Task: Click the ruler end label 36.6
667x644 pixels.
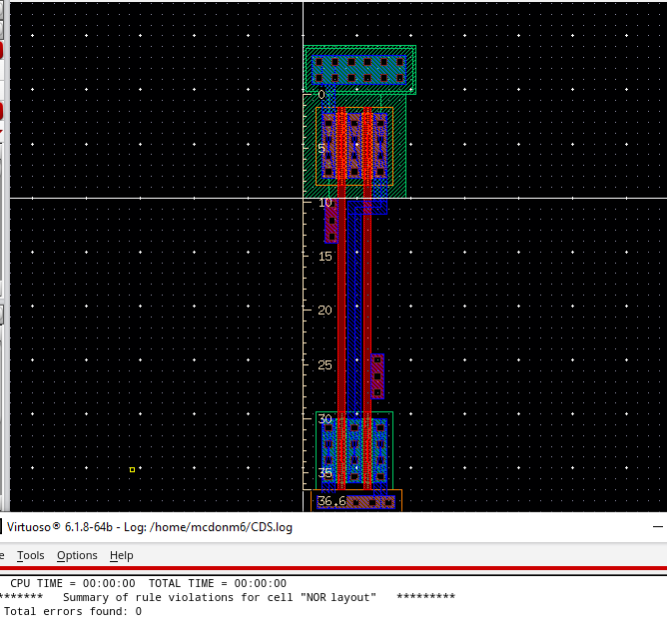Action: pos(331,501)
